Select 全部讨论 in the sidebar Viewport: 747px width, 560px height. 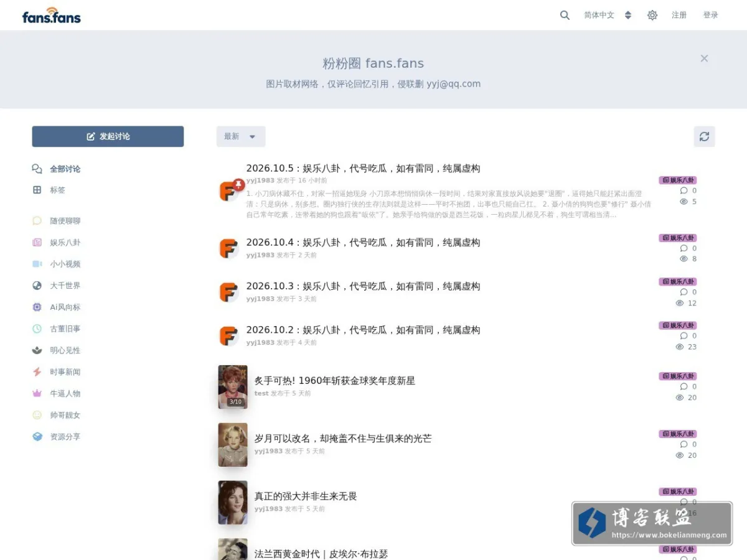[65, 169]
